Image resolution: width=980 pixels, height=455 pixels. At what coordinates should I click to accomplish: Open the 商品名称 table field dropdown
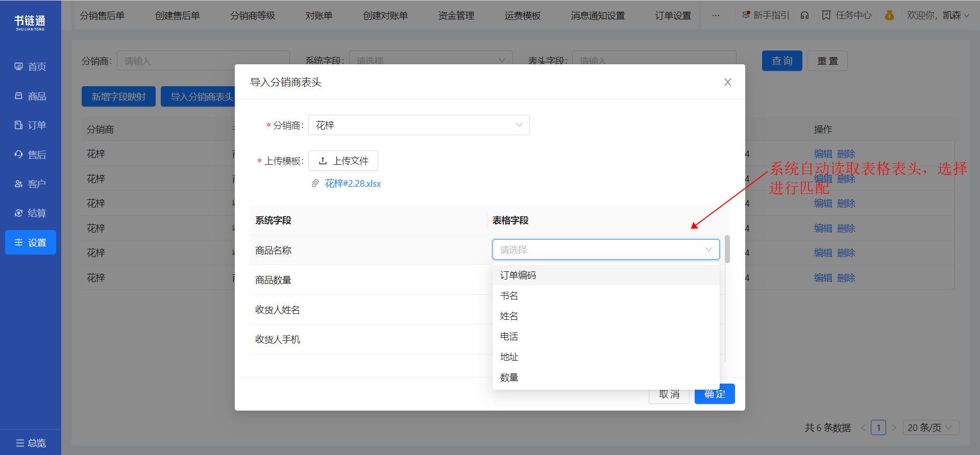coord(606,249)
